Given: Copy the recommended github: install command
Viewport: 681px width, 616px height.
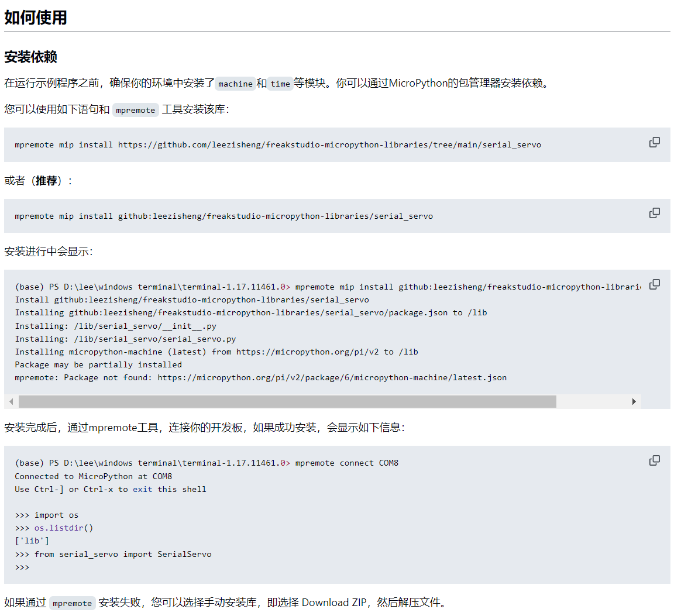Looking at the screenshot, I should pyautogui.click(x=654, y=213).
